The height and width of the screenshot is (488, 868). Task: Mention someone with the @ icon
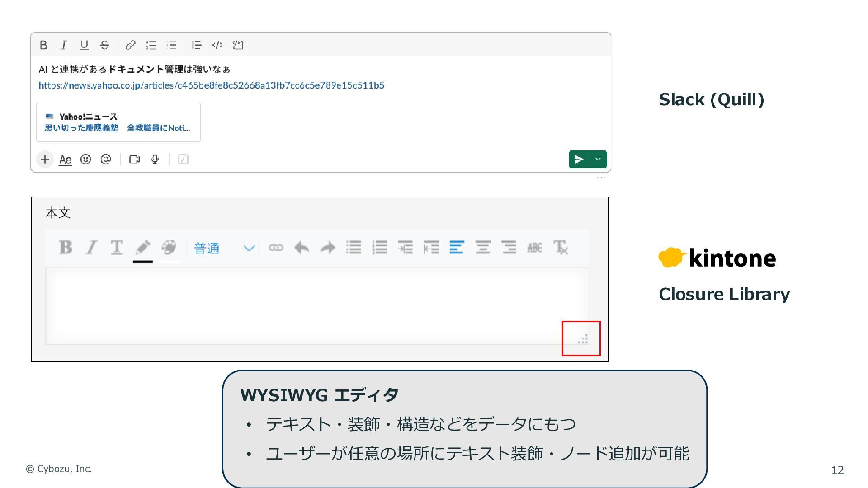click(x=106, y=159)
